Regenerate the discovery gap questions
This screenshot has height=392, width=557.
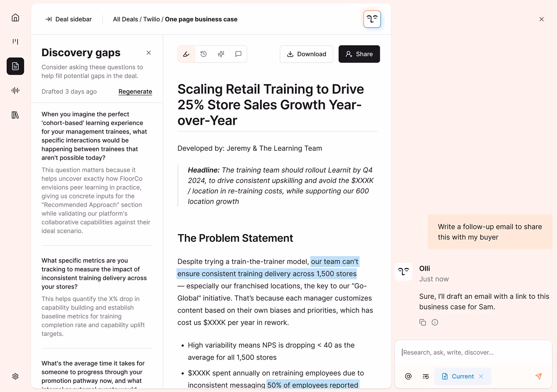135,92
